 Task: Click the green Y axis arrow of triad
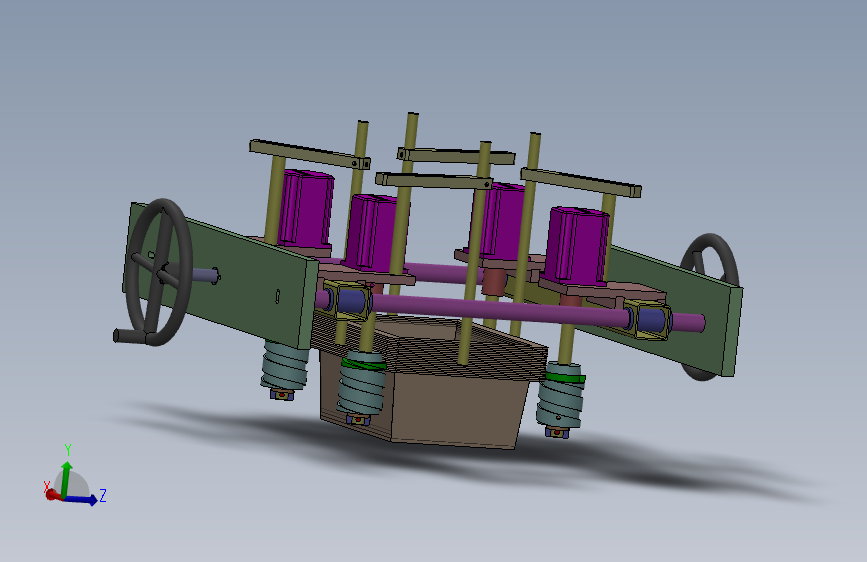(66, 478)
